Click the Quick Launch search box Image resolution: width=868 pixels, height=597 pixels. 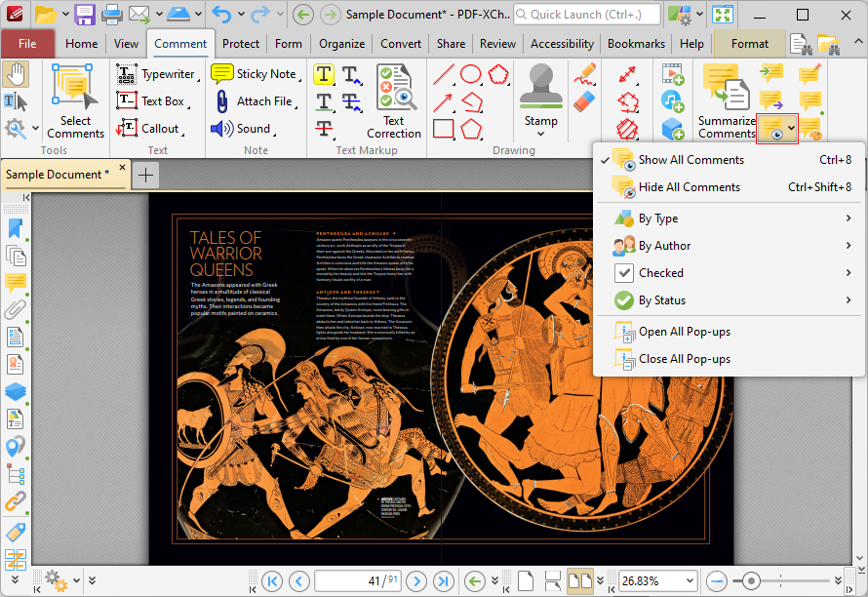click(587, 15)
